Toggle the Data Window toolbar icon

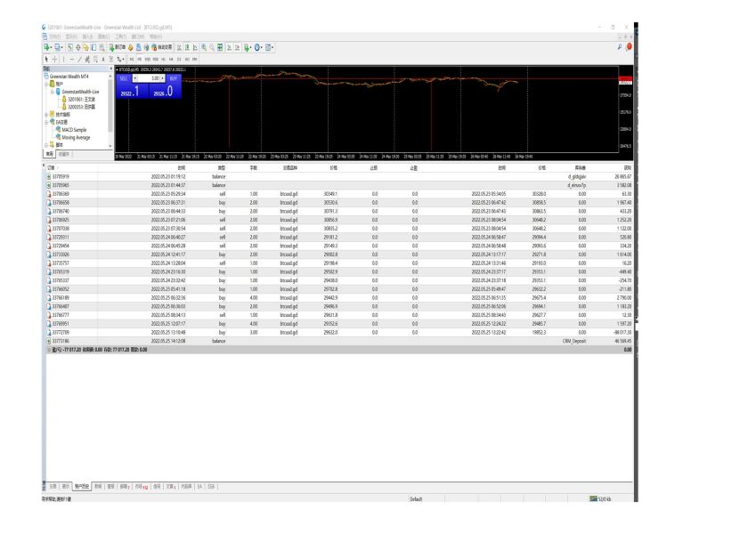tap(78, 47)
